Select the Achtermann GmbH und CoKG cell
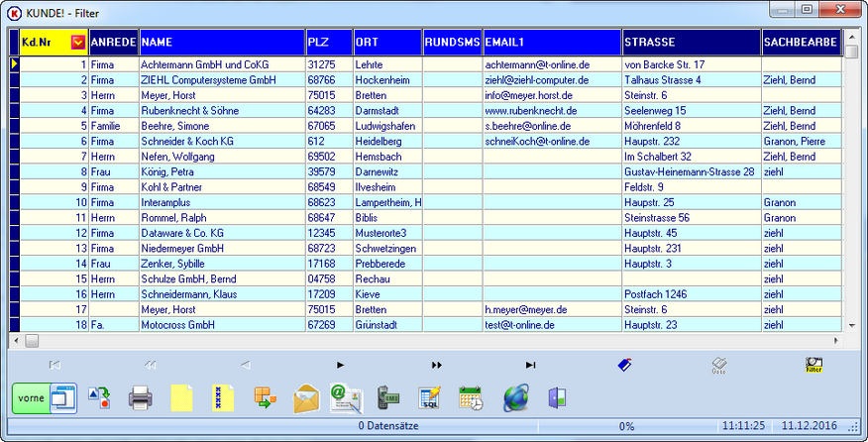868x442 pixels. [x=222, y=64]
